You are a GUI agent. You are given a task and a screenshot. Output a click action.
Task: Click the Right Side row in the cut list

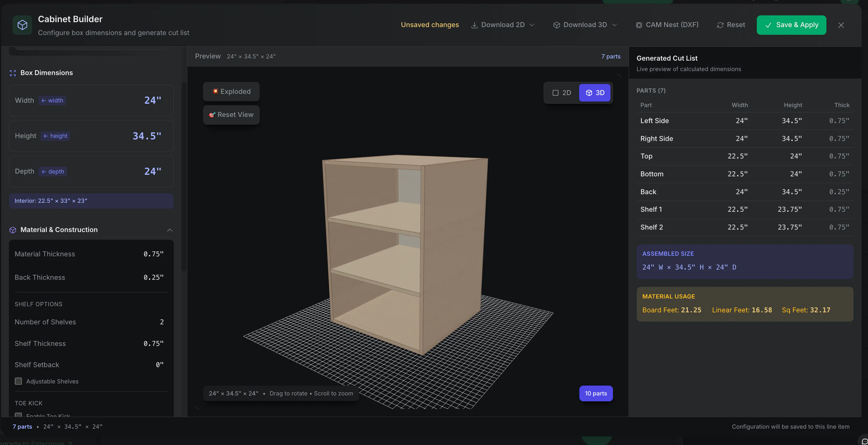(x=745, y=139)
